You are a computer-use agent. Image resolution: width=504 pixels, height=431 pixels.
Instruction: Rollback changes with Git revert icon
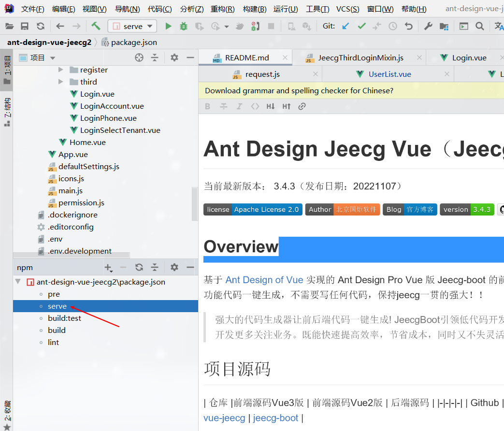(x=408, y=26)
